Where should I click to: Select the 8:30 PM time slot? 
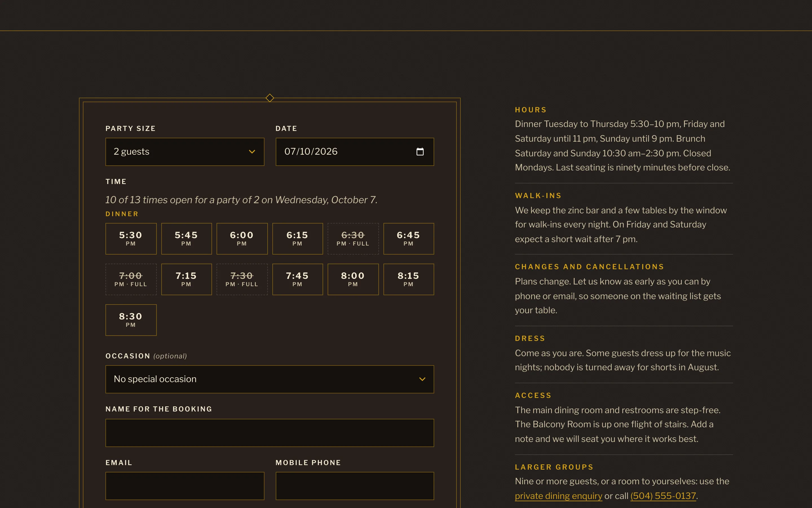(131, 320)
